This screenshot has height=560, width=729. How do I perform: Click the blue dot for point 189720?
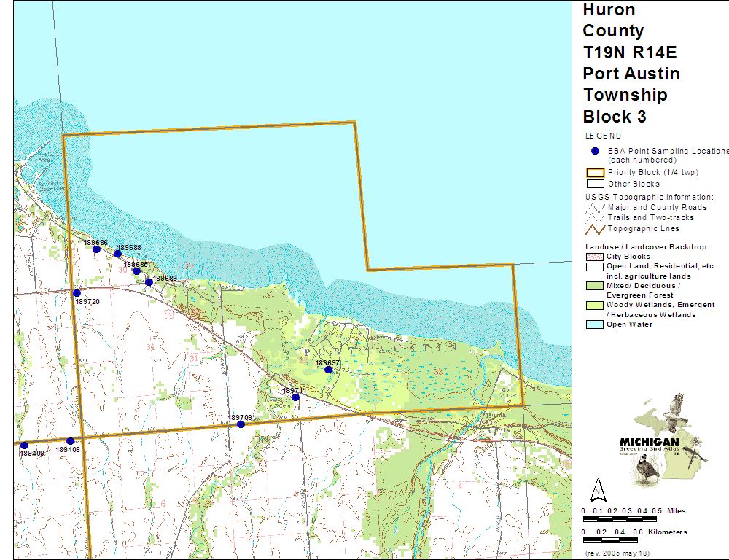point(77,293)
